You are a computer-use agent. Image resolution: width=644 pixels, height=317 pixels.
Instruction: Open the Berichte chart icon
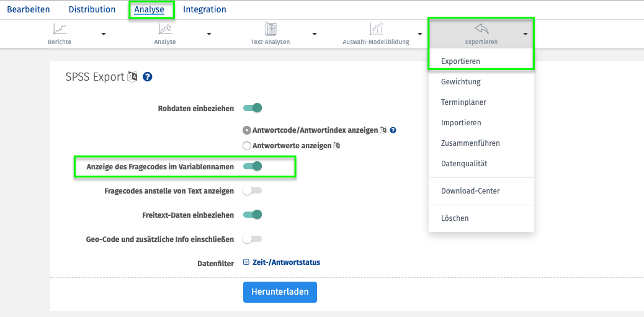click(x=60, y=29)
